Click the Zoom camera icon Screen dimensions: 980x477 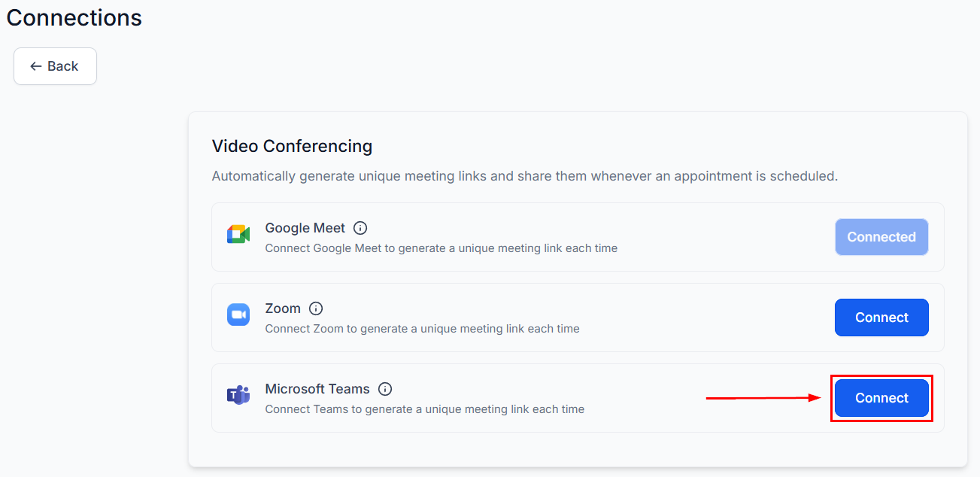[x=238, y=314]
